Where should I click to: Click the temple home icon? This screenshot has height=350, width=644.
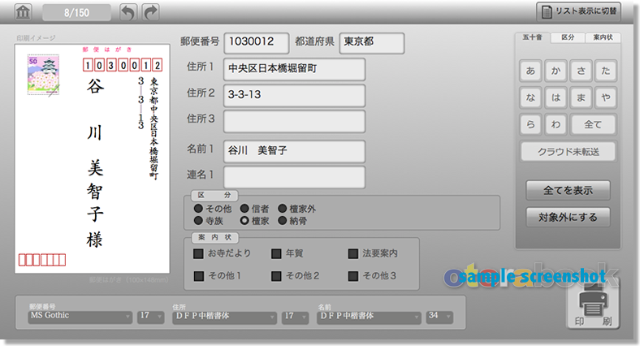pos(24,12)
